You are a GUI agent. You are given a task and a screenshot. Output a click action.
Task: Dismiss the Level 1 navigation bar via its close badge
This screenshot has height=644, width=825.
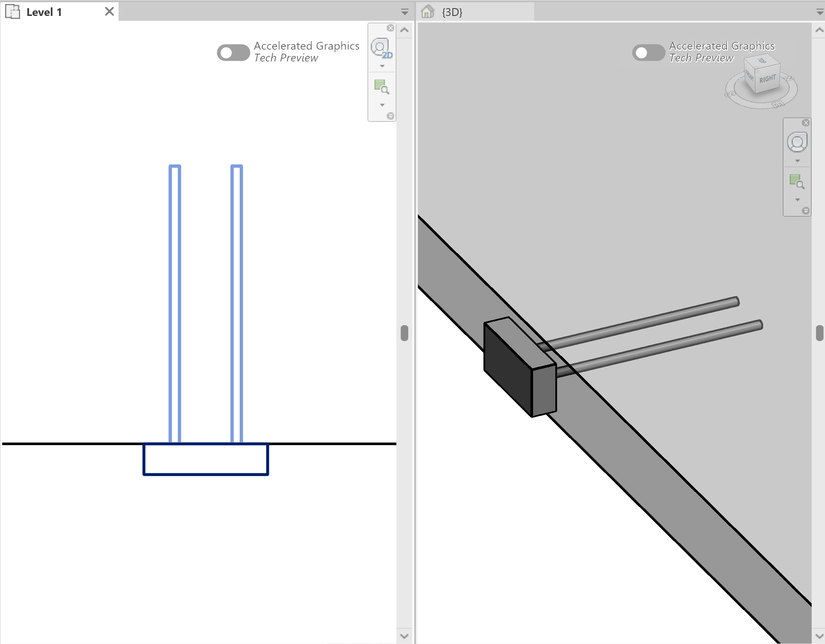pos(390,28)
